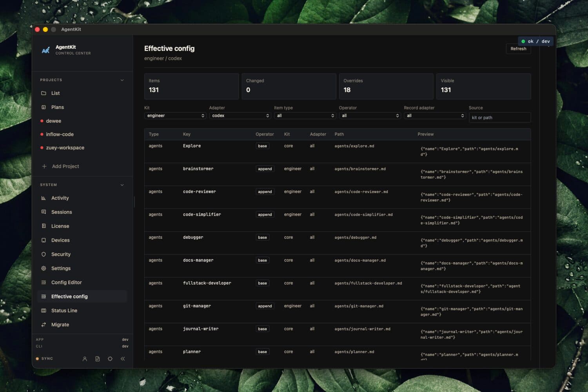Open the Migrate arrows icon
Image resolution: width=588 pixels, height=392 pixels.
[x=44, y=325]
